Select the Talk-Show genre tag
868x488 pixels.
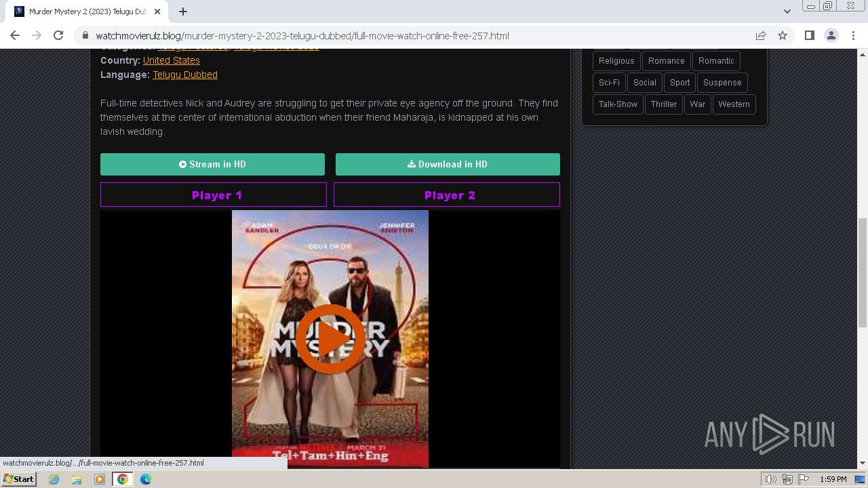pyautogui.click(x=618, y=104)
